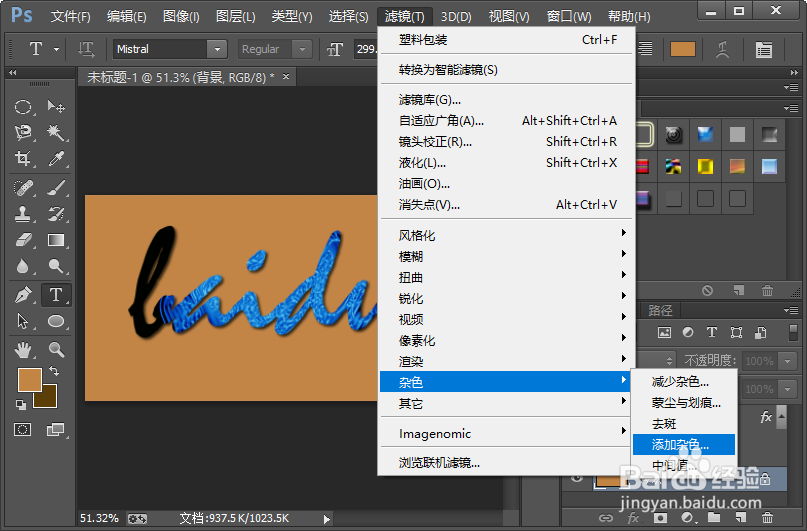Screen dimensions: 807x531
Task: Select the Lasso tool
Action: click(x=23, y=132)
